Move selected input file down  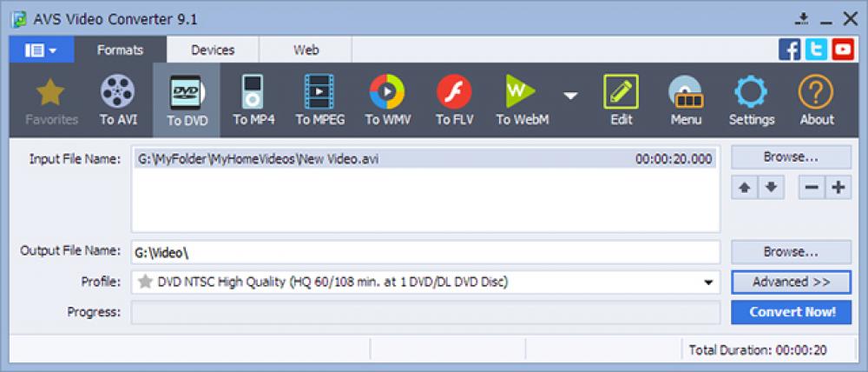coord(771,188)
